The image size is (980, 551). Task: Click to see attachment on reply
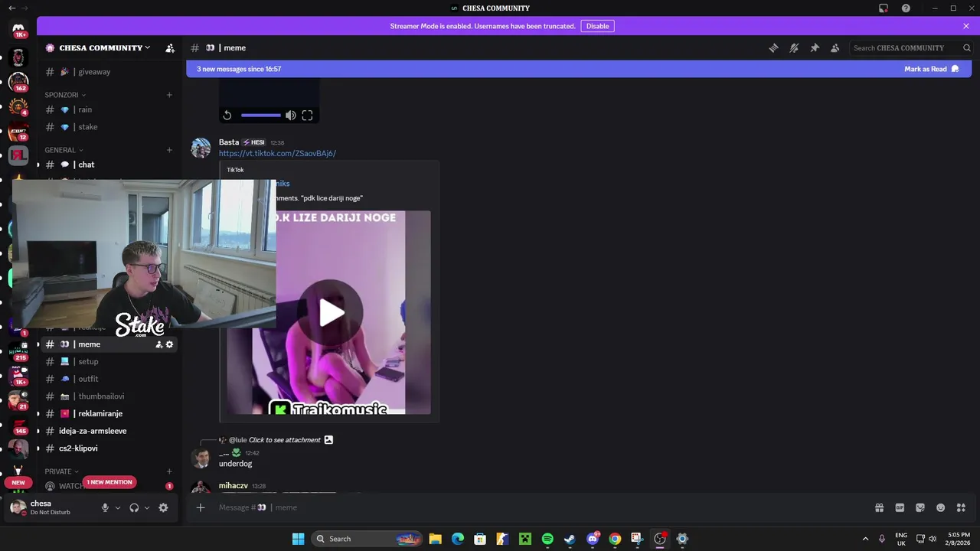[284, 440]
